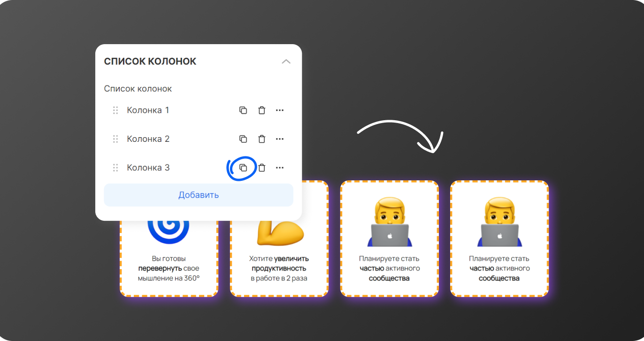Open more options for Колонка 2
644x341 pixels.
280,139
